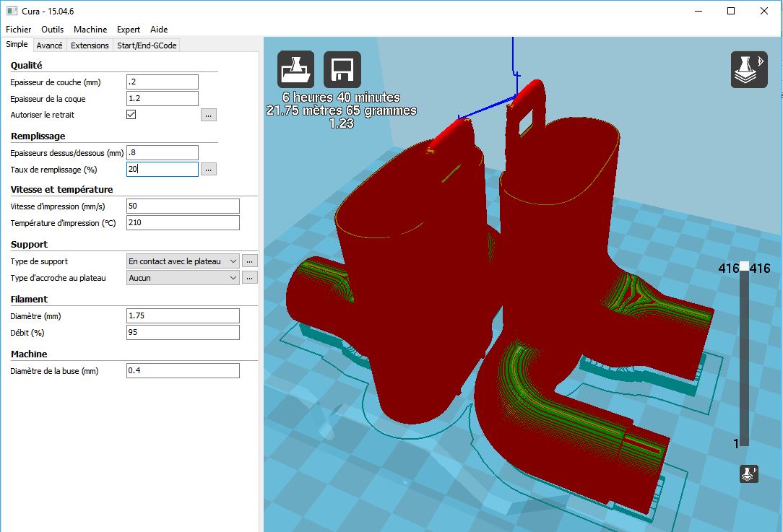Open retraction settings ellipsis button
This screenshot has width=783, height=532.
pos(209,115)
